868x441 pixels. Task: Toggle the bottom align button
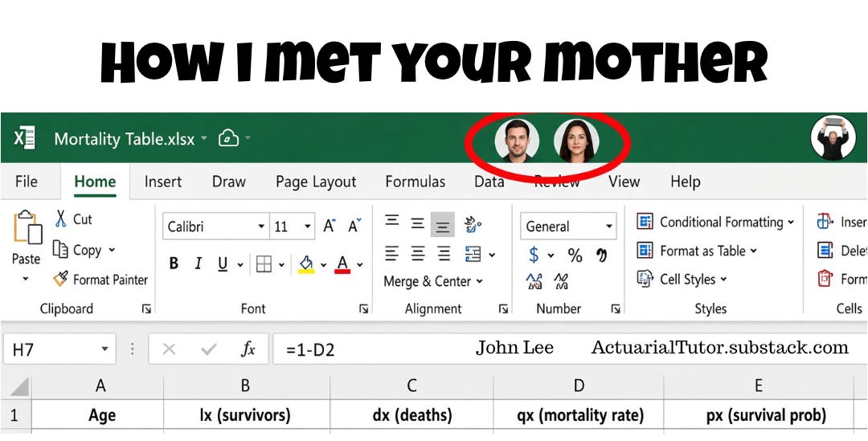tap(443, 225)
